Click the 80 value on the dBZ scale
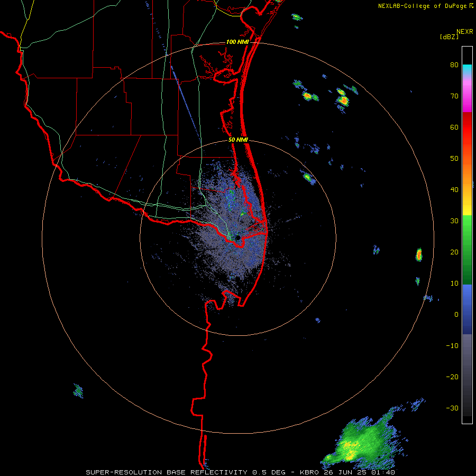476x476 pixels. [454, 65]
